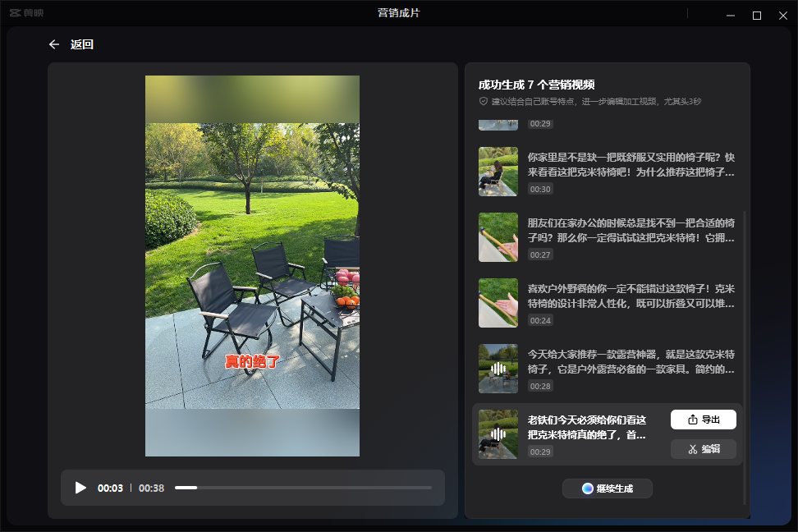Seek along the video progress bar

[x=303, y=488]
